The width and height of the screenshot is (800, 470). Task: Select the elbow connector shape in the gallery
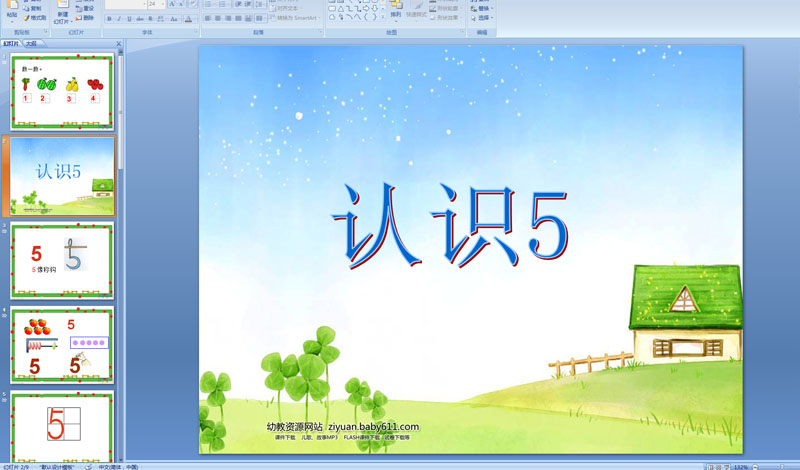coord(349,9)
